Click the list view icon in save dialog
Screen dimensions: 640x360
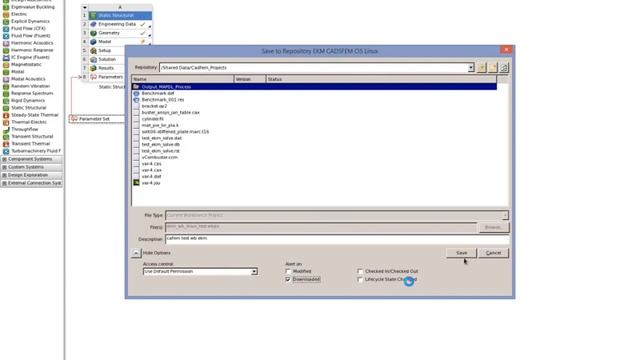pyautogui.click(x=504, y=68)
